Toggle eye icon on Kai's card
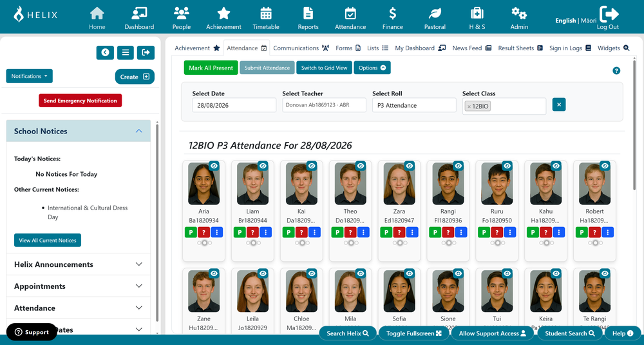Viewport: 644px width, 345px height. [x=312, y=166]
